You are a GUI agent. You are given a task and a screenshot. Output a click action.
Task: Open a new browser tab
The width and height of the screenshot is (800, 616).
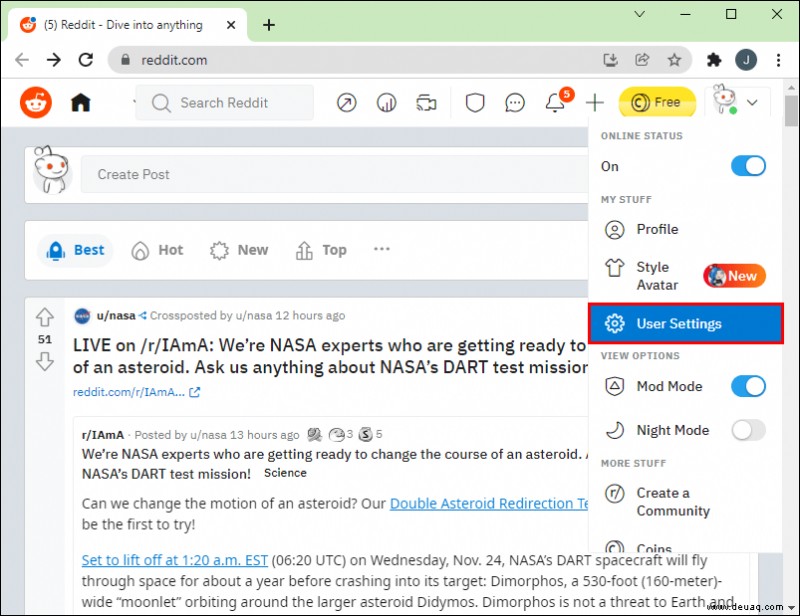[269, 24]
